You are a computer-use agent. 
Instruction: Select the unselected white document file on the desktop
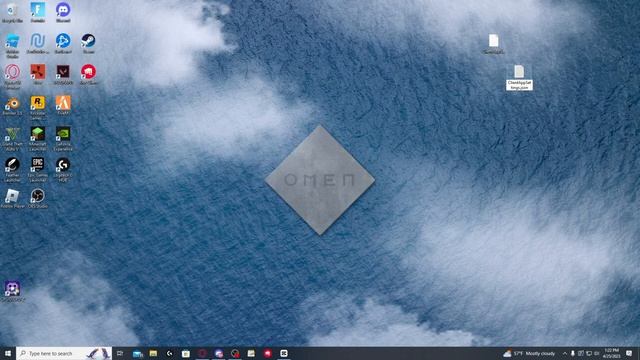pos(493,44)
